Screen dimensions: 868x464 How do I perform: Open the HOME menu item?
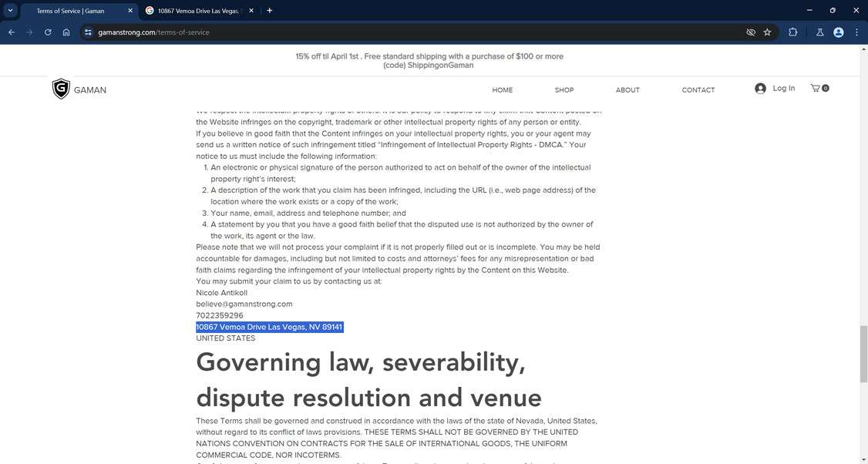pyautogui.click(x=502, y=89)
